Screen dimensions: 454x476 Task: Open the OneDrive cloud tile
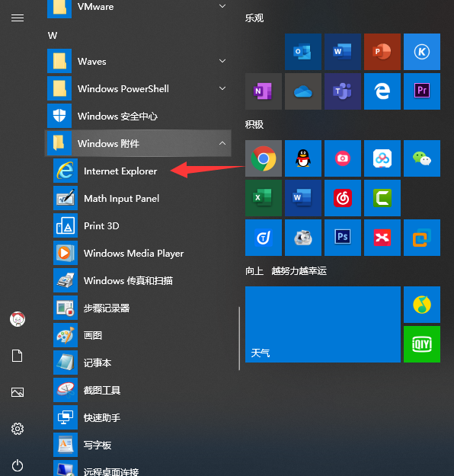(x=302, y=91)
